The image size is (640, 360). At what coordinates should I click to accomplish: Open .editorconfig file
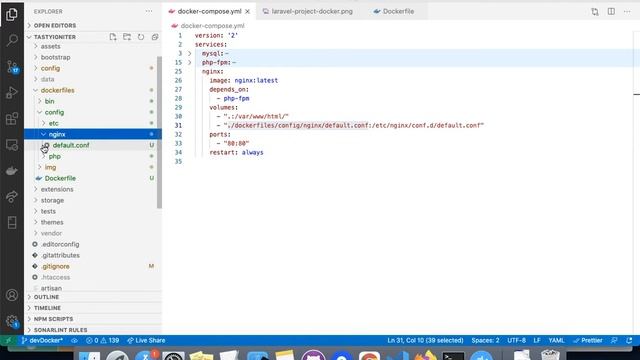[93, 244]
